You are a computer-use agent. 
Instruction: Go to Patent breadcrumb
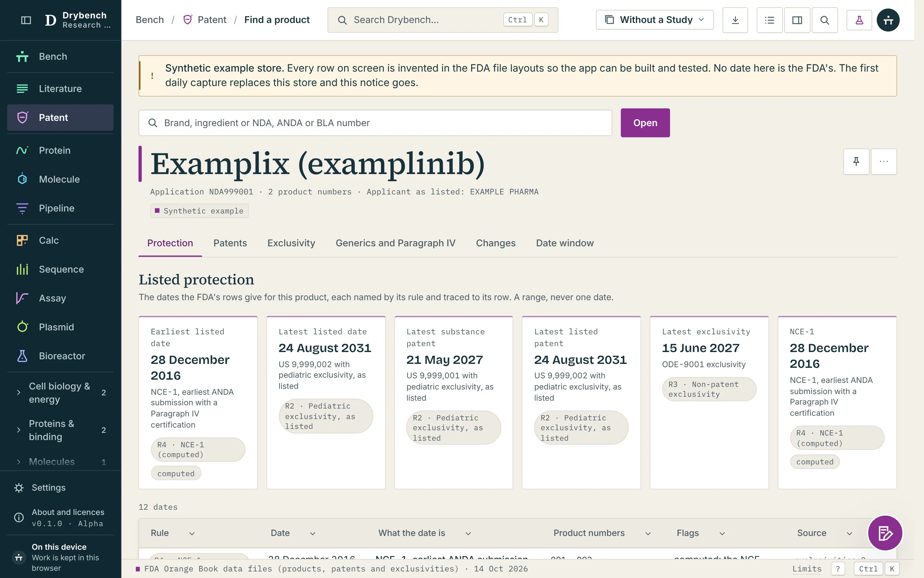pyautogui.click(x=205, y=20)
